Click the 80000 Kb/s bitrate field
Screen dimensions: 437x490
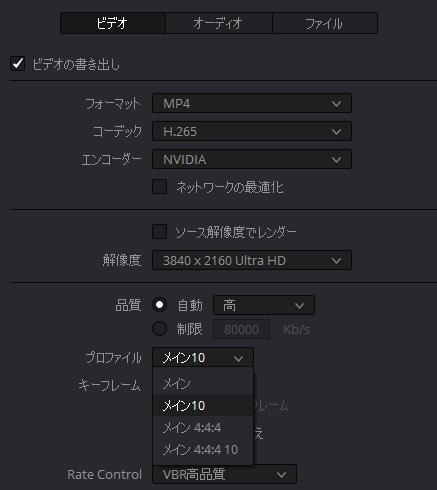click(x=241, y=329)
